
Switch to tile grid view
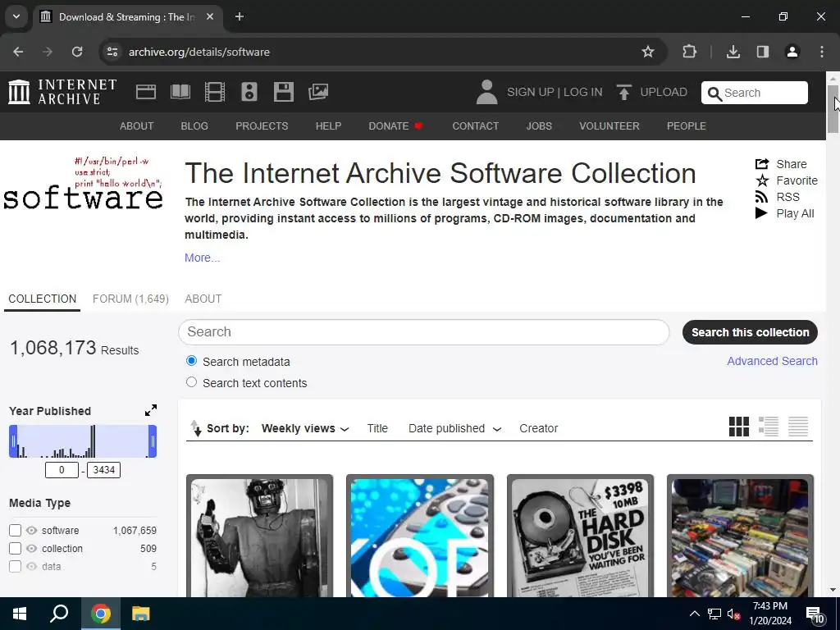click(739, 427)
